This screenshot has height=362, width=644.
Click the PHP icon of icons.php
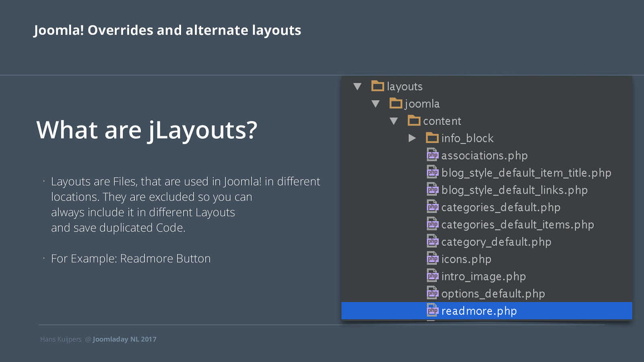point(433,259)
